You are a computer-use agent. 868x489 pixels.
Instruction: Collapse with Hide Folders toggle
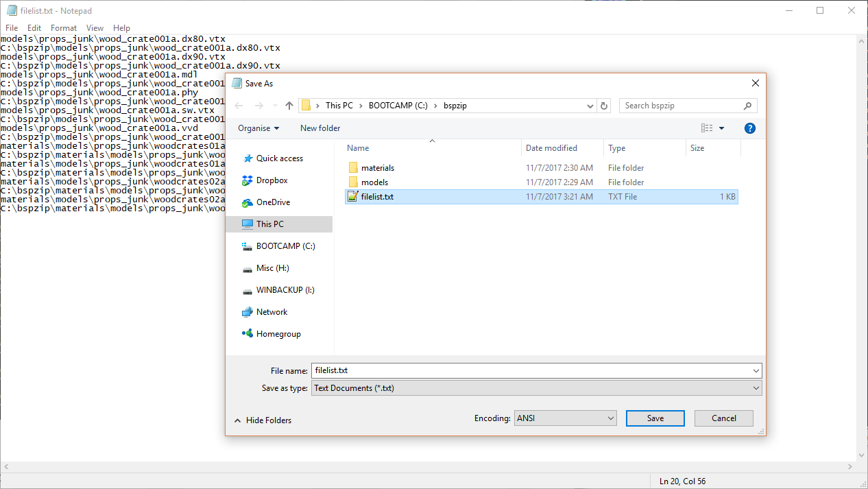pos(263,420)
